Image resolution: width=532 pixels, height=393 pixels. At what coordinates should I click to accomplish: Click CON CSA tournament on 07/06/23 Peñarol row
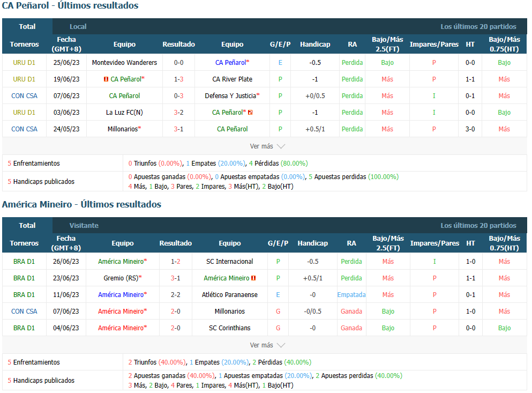click(25, 96)
